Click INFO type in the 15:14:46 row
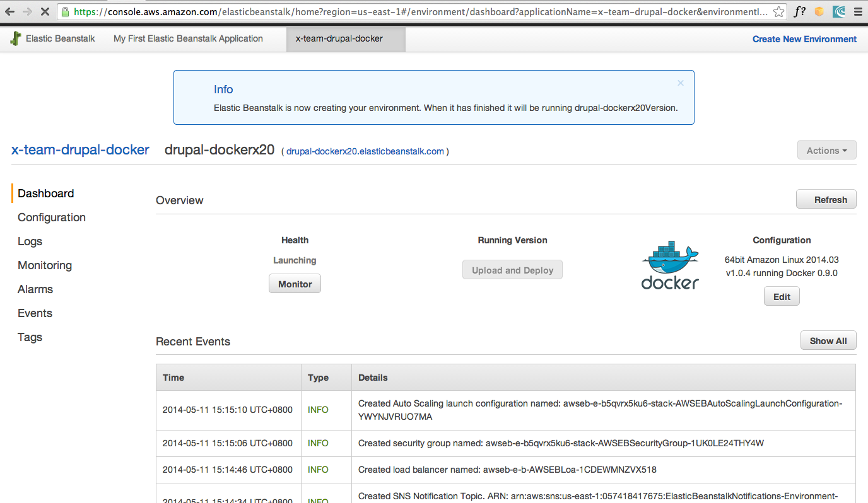This screenshot has width=868, height=503. (318, 470)
